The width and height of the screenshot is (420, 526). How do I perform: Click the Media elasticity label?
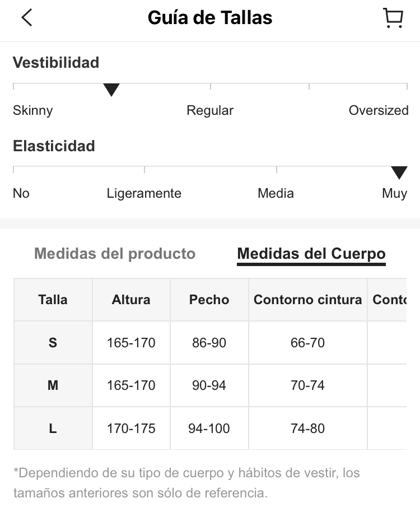tap(276, 194)
